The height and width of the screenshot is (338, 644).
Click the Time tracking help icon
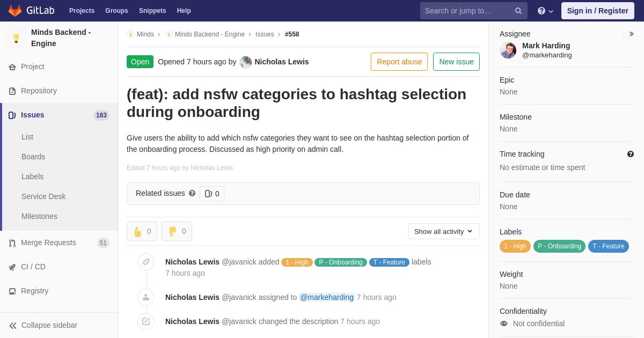click(631, 154)
